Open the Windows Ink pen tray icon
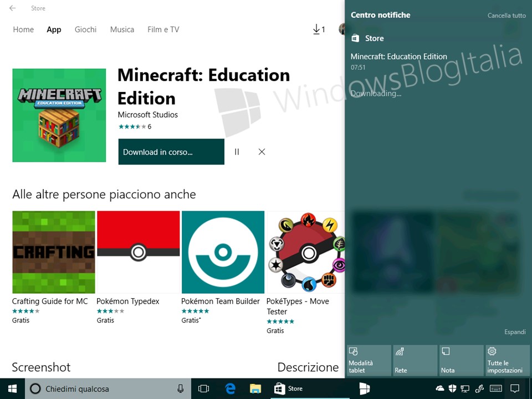The height and width of the screenshot is (399, 532). point(479,388)
